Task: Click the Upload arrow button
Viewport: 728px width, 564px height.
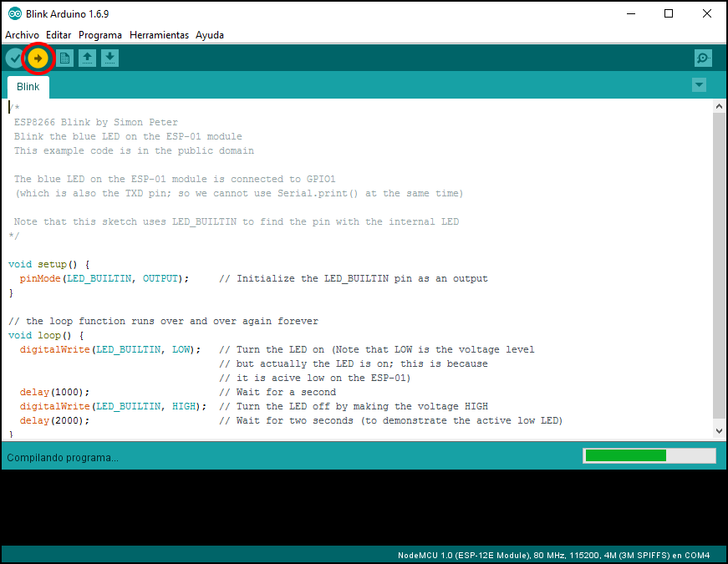Action: [38, 58]
